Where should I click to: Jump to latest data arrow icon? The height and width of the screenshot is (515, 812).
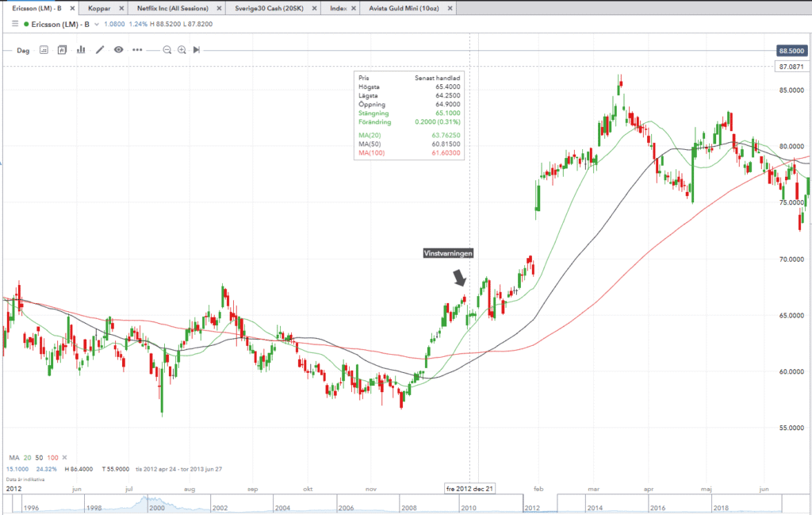click(x=197, y=49)
